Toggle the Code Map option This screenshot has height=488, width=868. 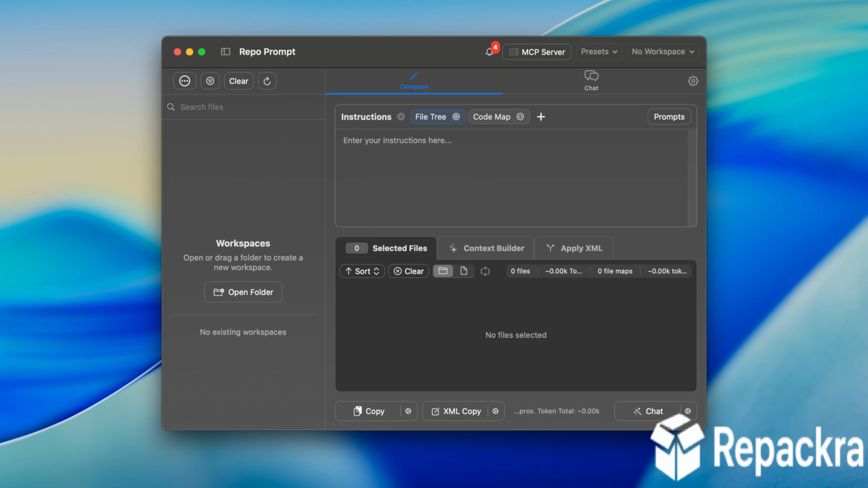(499, 117)
